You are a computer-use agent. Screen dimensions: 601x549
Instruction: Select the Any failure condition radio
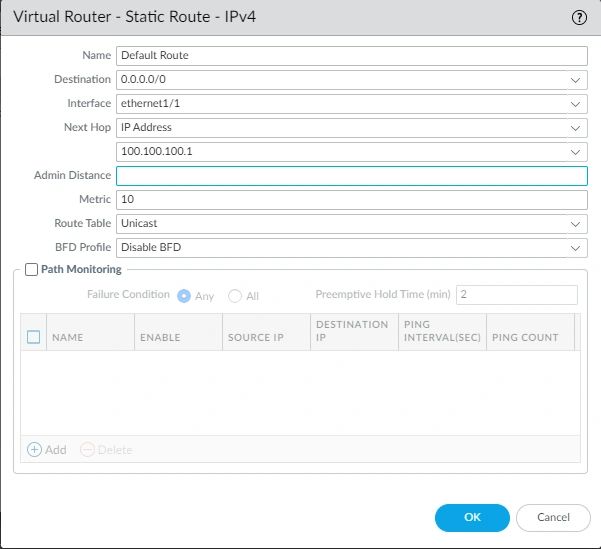(x=184, y=295)
